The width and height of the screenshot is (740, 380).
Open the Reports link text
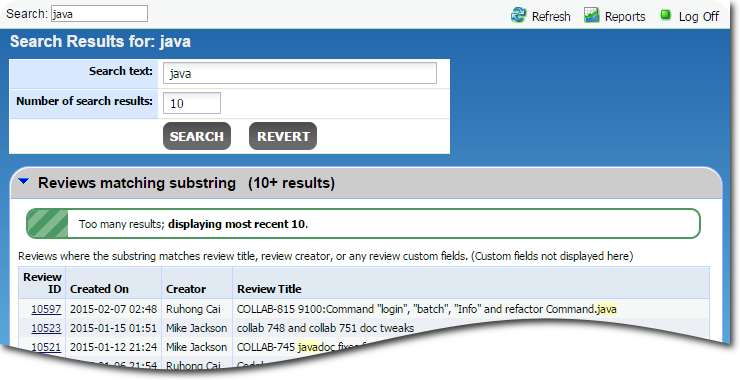pyautogui.click(x=625, y=17)
